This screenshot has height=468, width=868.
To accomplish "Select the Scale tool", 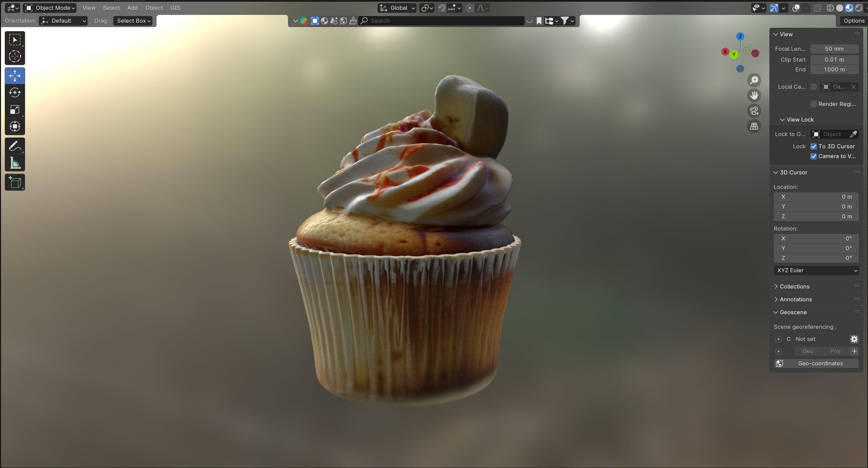I will click(15, 109).
